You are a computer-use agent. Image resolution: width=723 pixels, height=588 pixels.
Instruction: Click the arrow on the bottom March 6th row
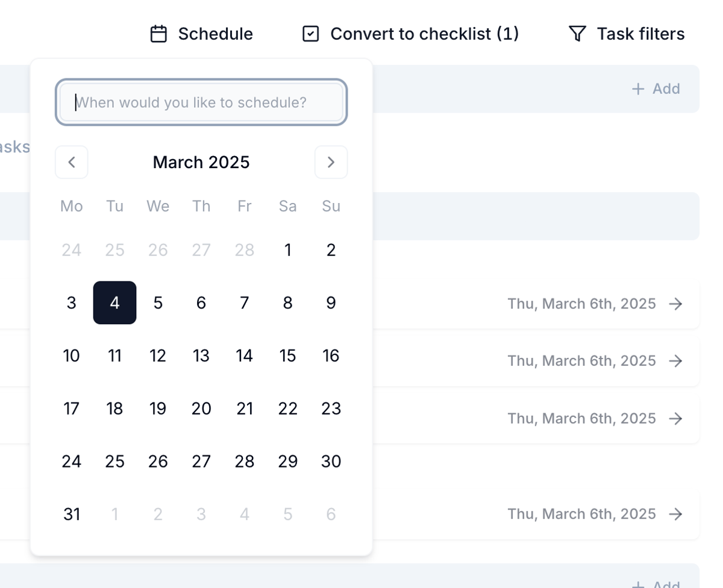(x=677, y=514)
